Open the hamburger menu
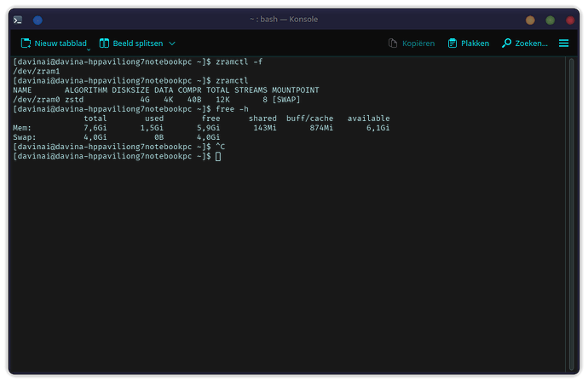The height and width of the screenshot is (382, 588). (x=563, y=43)
